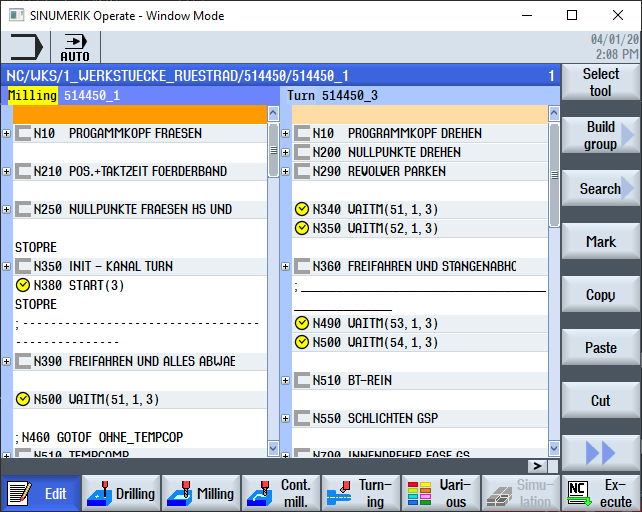Click the Milling pane scroll up arrow
The height and width of the screenshot is (512, 642).
pos(274,113)
